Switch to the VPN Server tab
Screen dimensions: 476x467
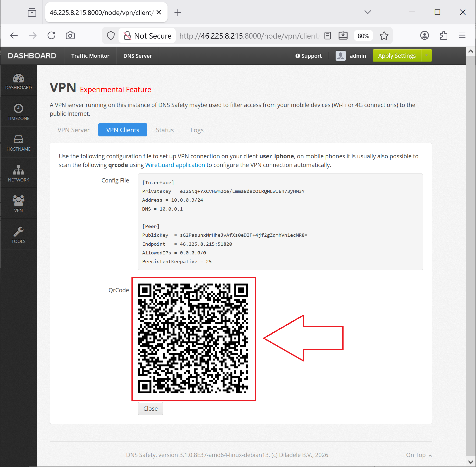coord(73,130)
